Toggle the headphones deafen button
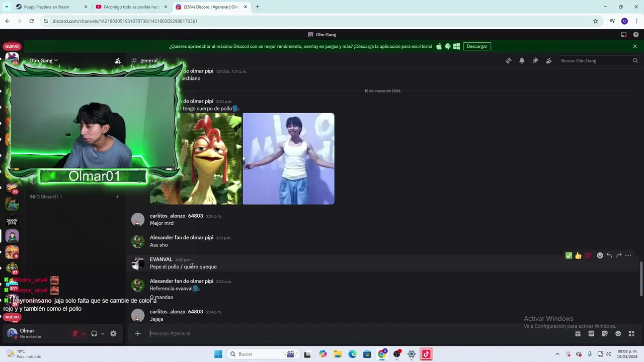The height and width of the screenshot is (362, 644). 94,333
